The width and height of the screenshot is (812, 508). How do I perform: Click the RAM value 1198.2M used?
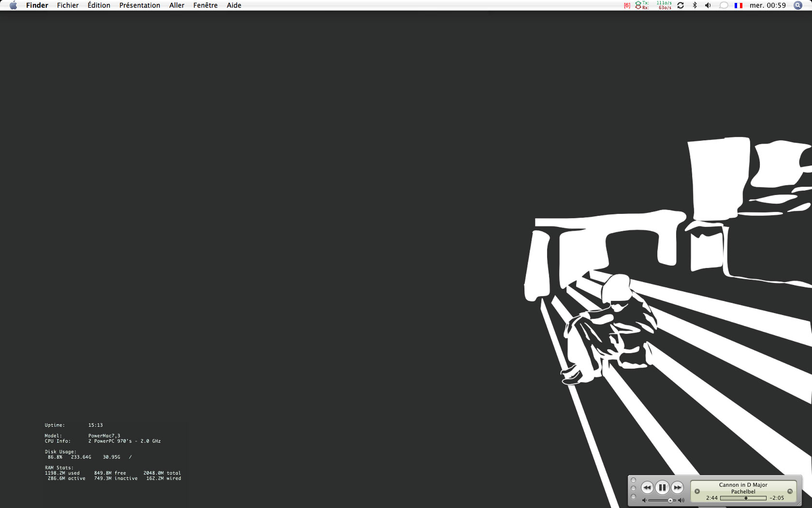pyautogui.click(x=62, y=473)
